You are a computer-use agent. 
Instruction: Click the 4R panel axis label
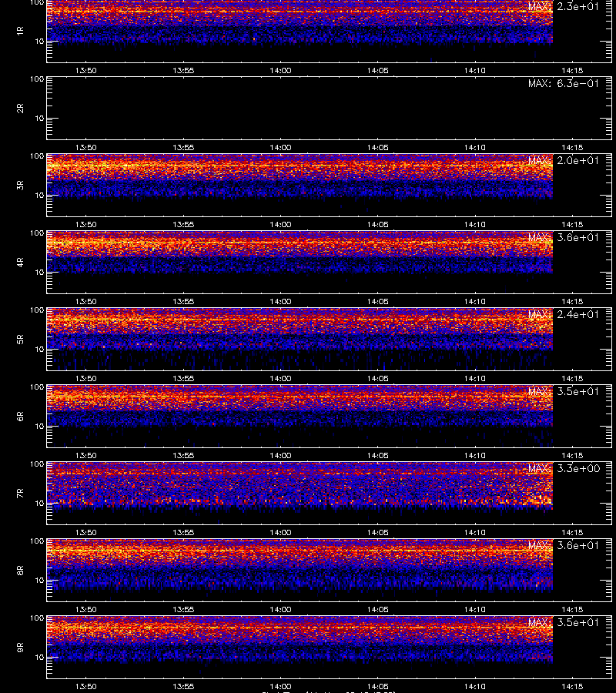pyautogui.click(x=20, y=262)
